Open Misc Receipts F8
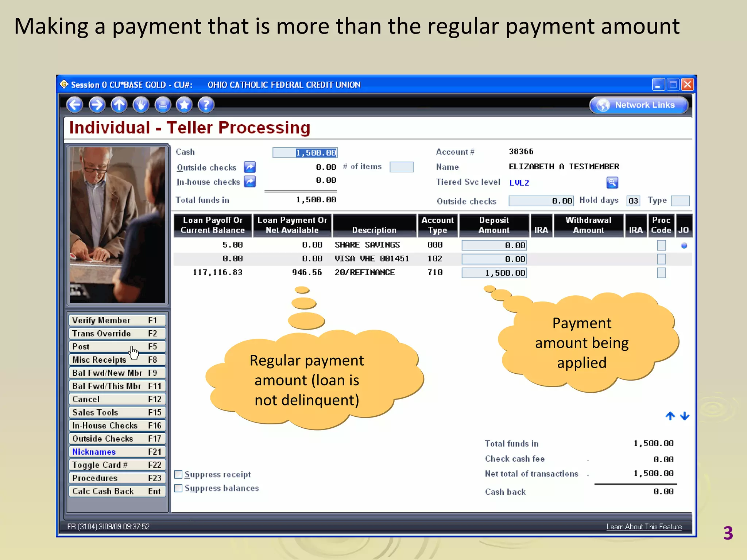This screenshot has width=747, height=560. coord(117,359)
